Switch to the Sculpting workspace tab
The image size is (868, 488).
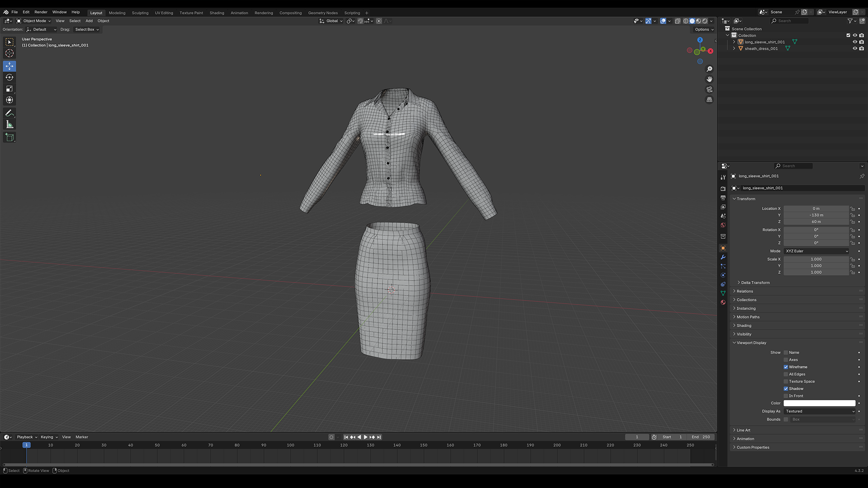(x=140, y=13)
